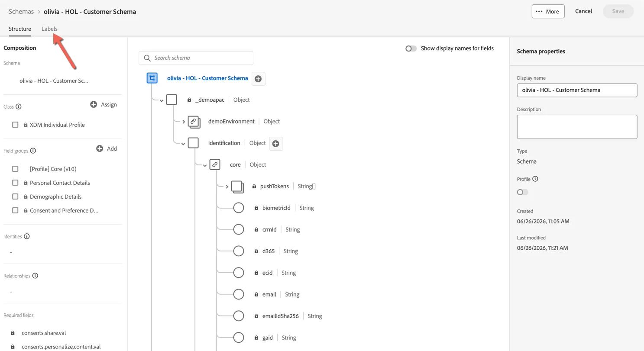Open the Class info icon
The image size is (644, 351).
(x=19, y=106)
